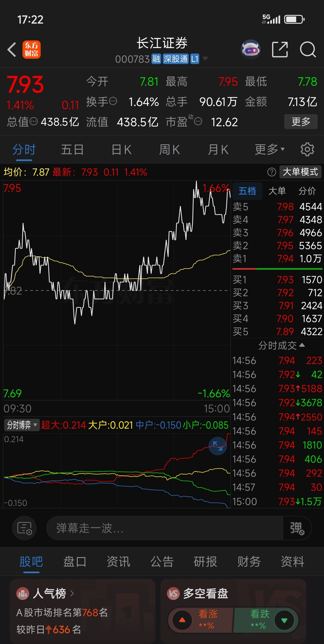Toggle the 弹 barrage display icon

[297, 528]
